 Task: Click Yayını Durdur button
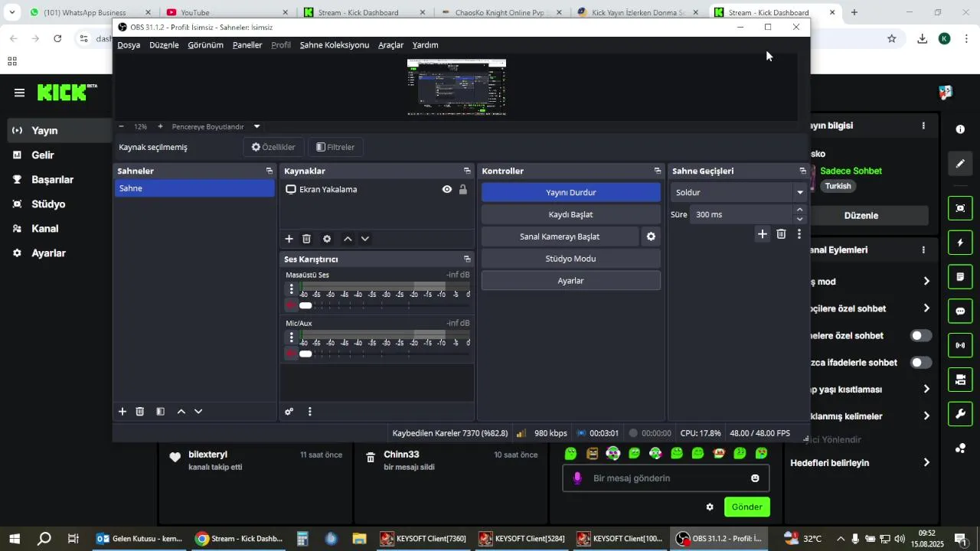571,193
